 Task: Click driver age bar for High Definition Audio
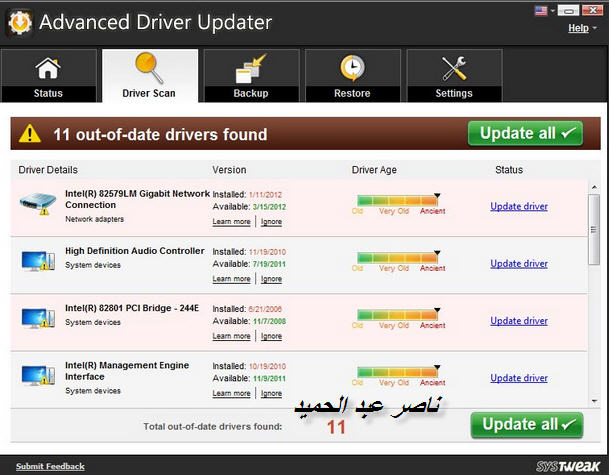point(397,258)
